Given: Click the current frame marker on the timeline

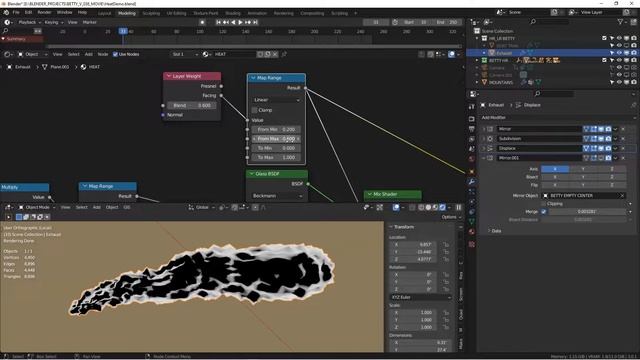Looking at the screenshot, I should click(123, 31).
